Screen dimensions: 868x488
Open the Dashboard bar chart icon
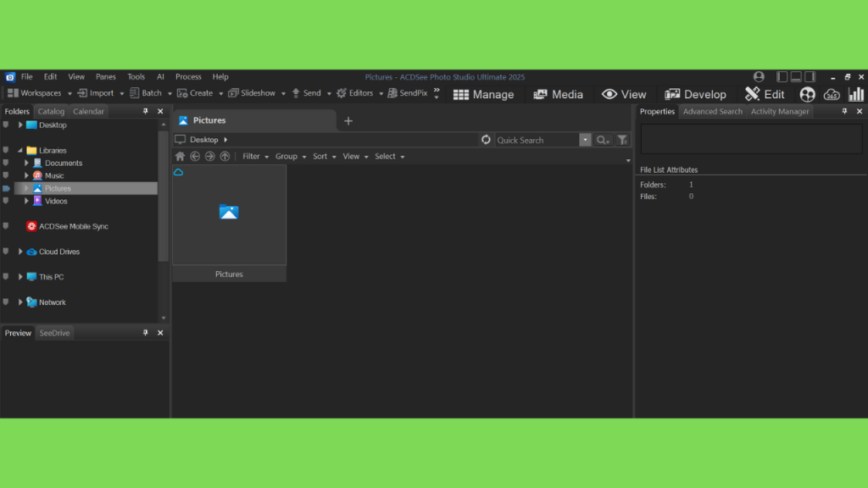click(856, 95)
